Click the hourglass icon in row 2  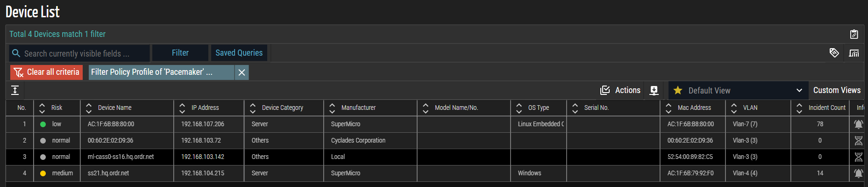[858, 141]
